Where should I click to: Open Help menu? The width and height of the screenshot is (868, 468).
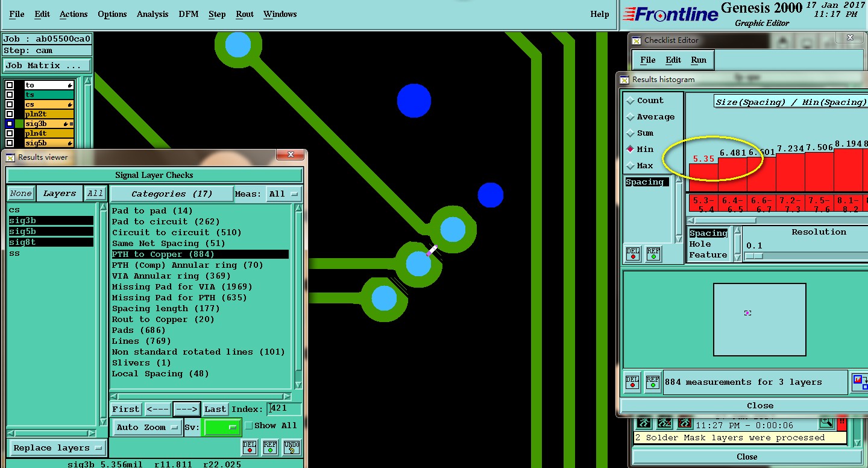tap(600, 14)
